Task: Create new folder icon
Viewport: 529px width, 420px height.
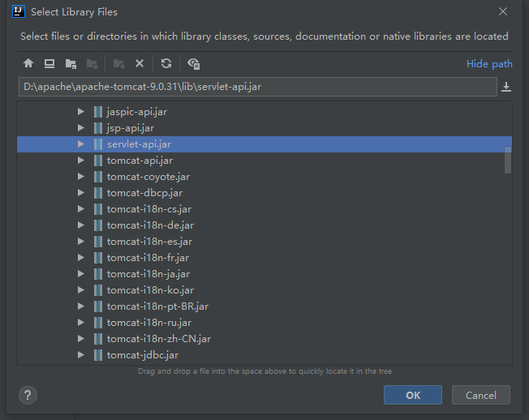Action: (118, 64)
